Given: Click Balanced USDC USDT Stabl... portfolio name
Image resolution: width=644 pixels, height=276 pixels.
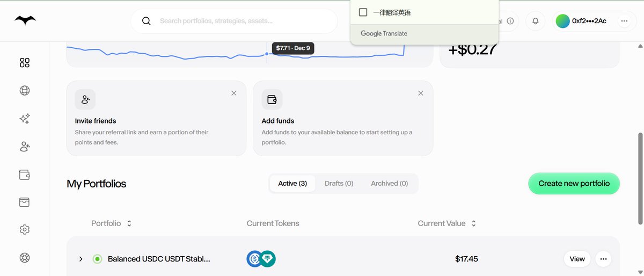Looking at the screenshot, I should 159,259.
